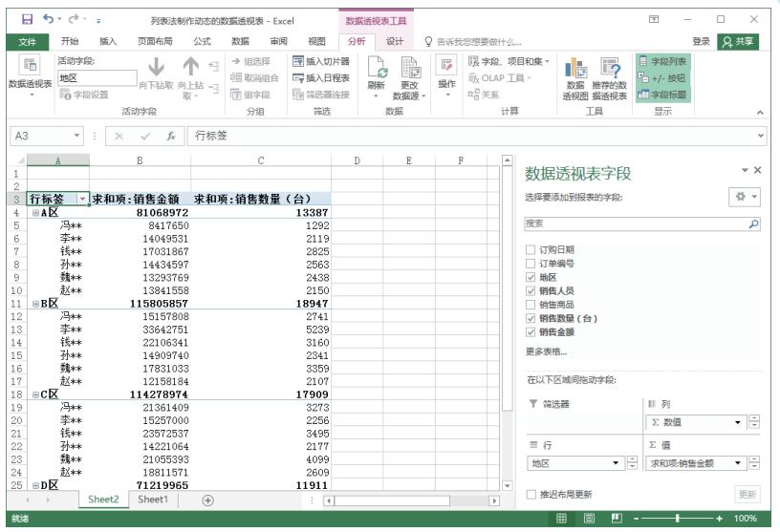
Task: Check the 订单编号 field checkbox
Action: pos(531,264)
